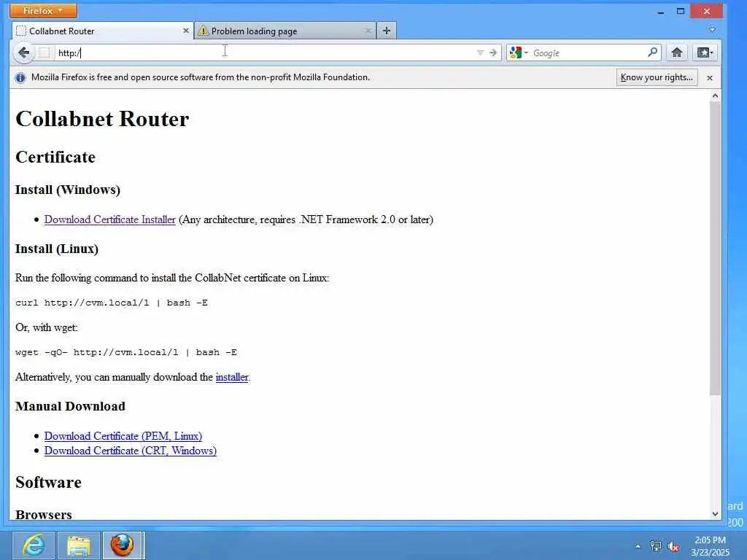The width and height of the screenshot is (747, 560).
Task: Switch to the Collabnet Router tab
Action: pos(102,31)
